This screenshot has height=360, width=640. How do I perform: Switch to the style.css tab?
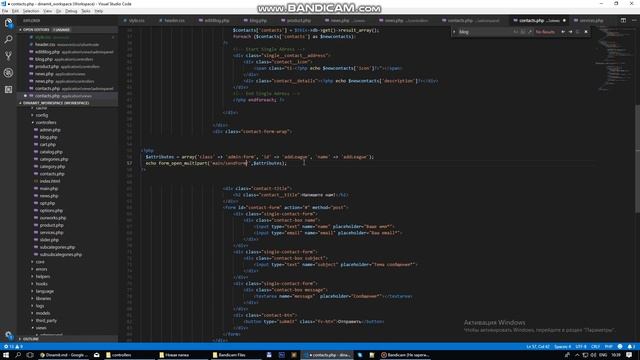pos(136,20)
